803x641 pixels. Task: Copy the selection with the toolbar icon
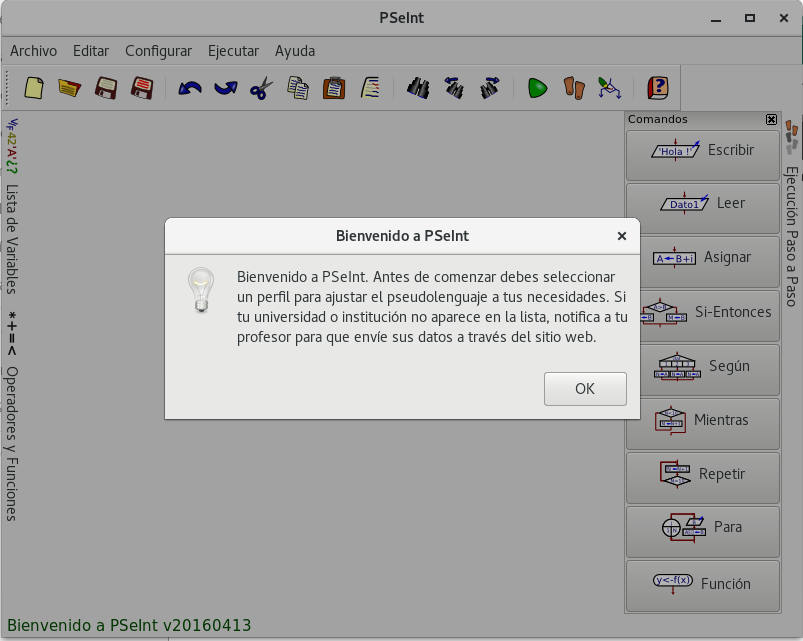(298, 88)
